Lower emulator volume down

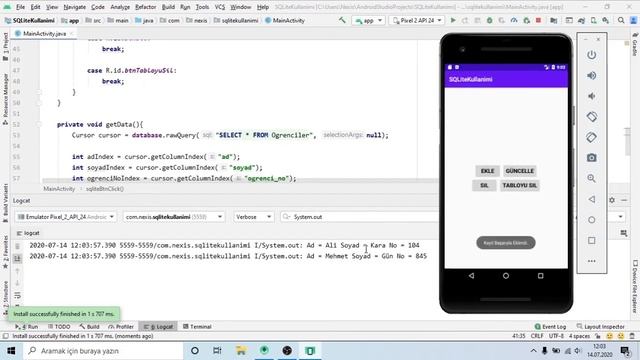point(591,96)
